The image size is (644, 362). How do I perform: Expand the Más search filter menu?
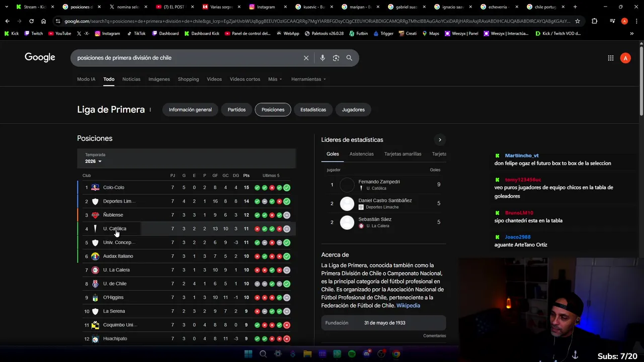pyautogui.click(x=275, y=79)
